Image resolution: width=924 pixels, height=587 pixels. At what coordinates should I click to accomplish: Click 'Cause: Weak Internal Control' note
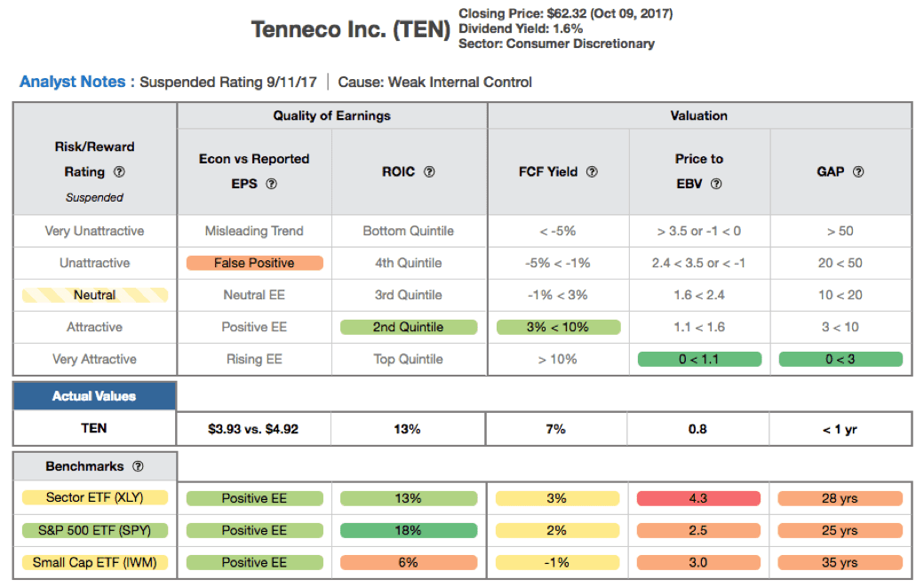tap(434, 82)
